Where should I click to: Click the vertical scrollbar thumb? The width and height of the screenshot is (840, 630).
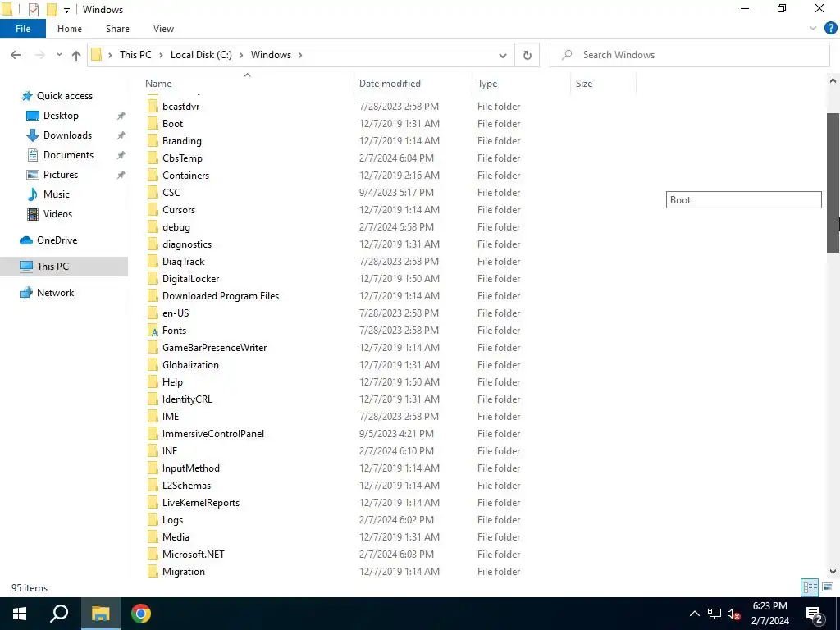coord(833,182)
